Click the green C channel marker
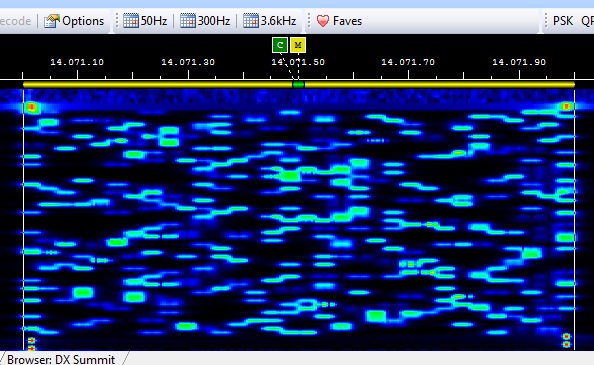The image size is (594, 365). pyautogui.click(x=280, y=45)
